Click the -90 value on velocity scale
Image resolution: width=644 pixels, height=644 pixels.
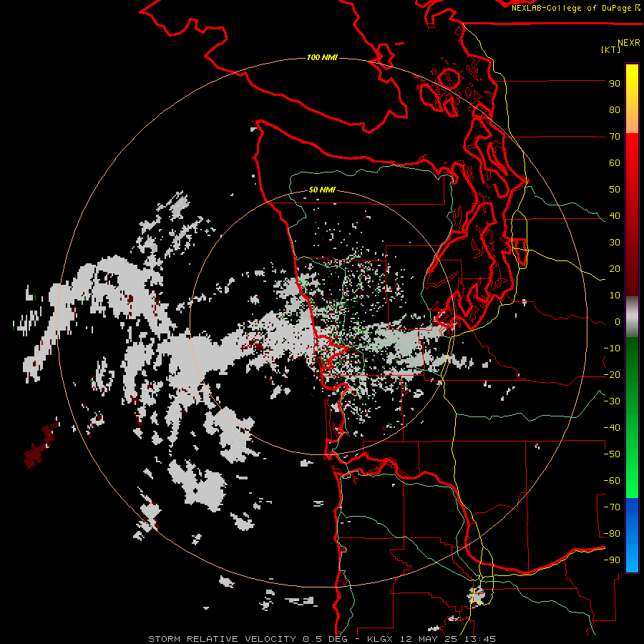pos(612,560)
